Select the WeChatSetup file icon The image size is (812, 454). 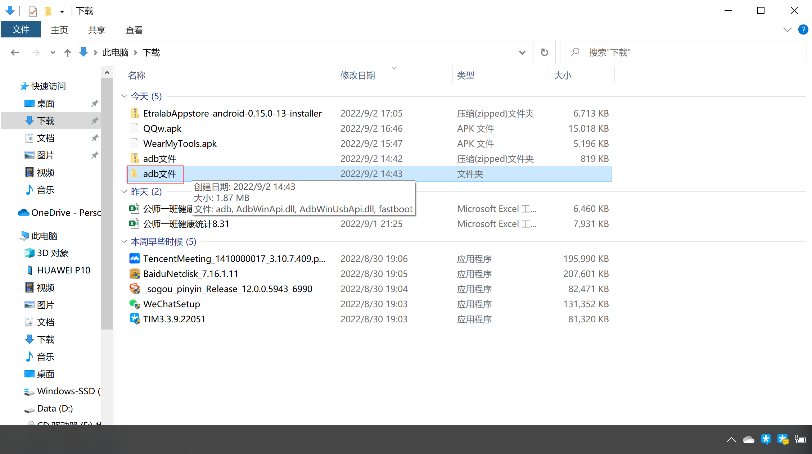(135, 303)
